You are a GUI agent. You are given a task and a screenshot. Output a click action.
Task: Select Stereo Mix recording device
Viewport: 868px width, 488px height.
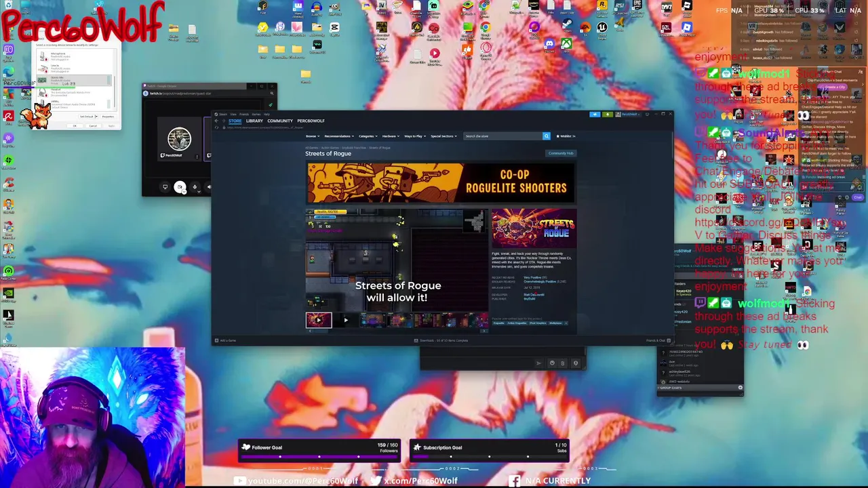(x=74, y=80)
